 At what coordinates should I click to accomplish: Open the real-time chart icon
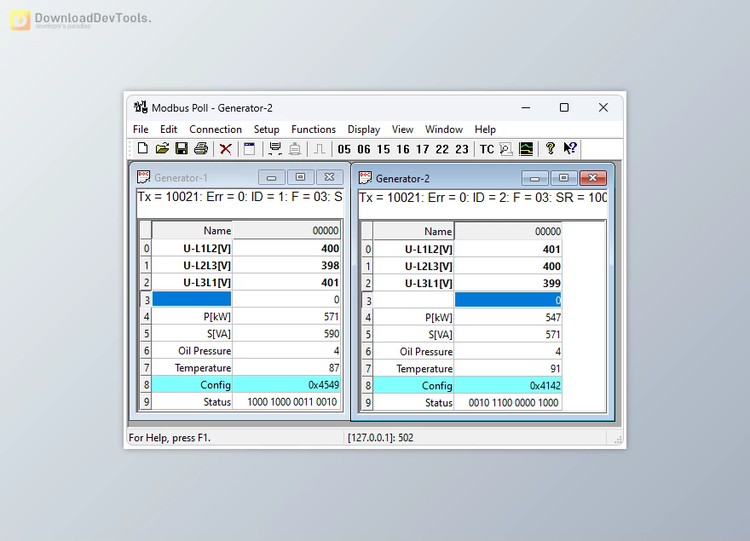click(526, 149)
